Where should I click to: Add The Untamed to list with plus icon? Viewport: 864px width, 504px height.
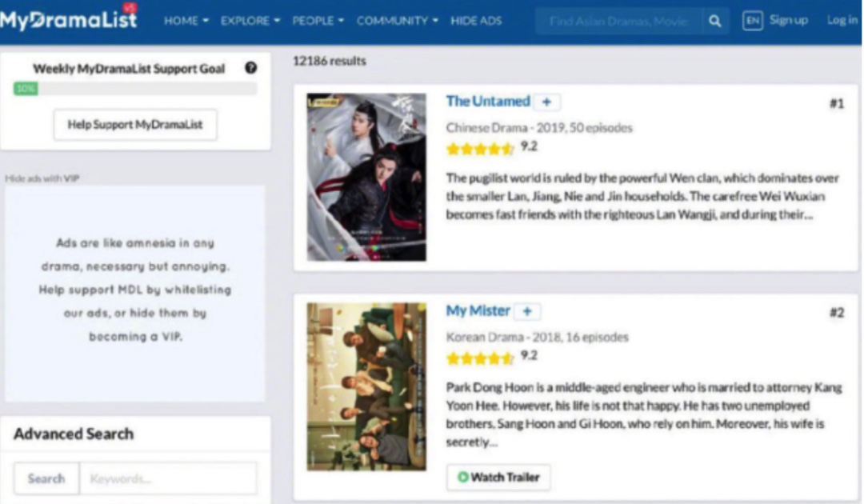coord(547,102)
